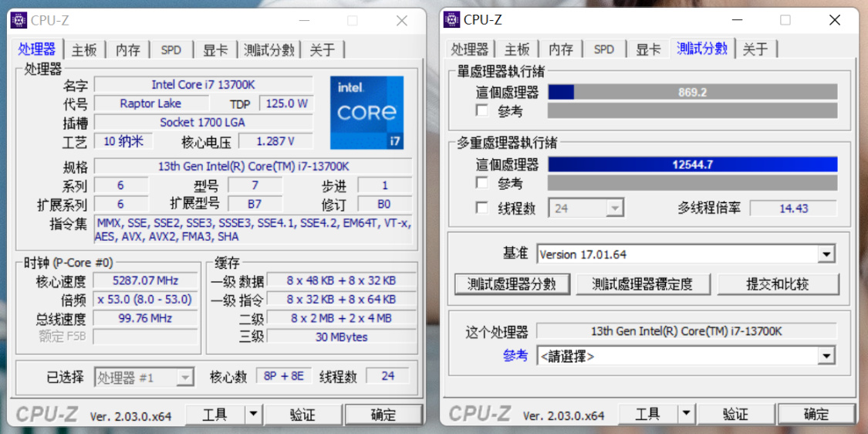Click the 工艺 value 10 纳米
The width and height of the screenshot is (868, 434).
click(123, 141)
